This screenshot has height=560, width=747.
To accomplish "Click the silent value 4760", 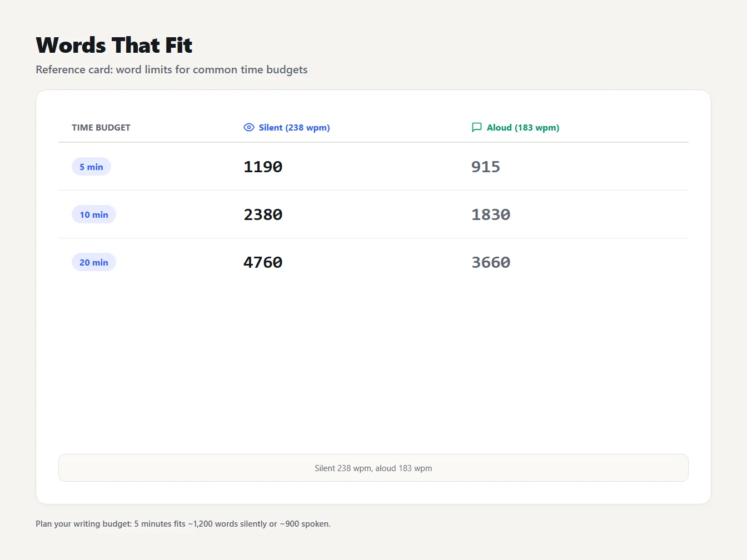I will pos(263,262).
